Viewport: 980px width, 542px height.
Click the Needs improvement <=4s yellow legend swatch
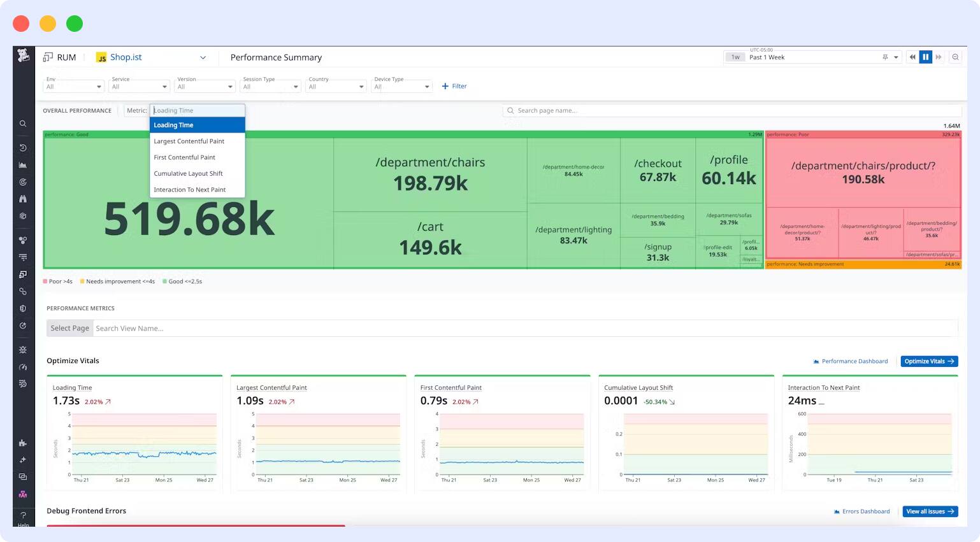point(82,282)
